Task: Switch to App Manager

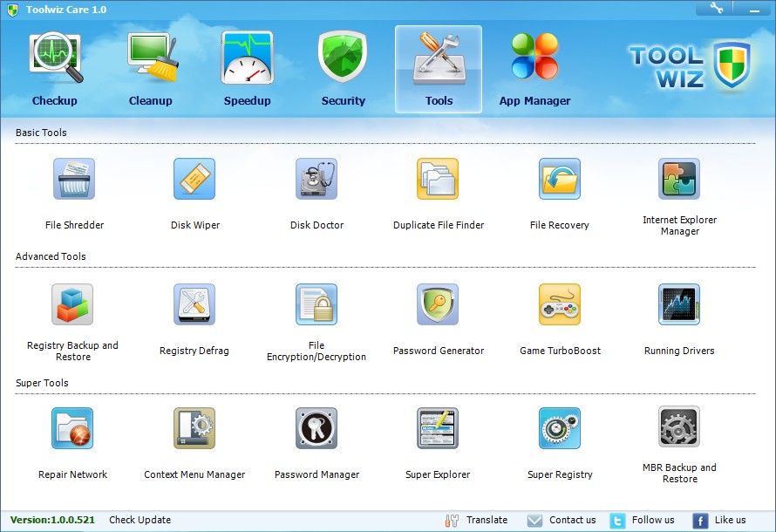Action: point(535,69)
